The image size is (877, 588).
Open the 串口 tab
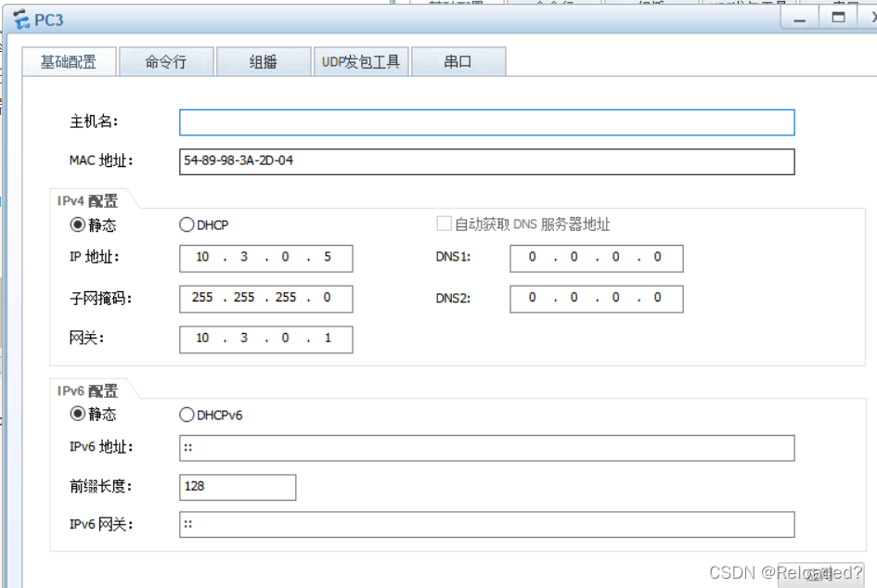point(458,61)
